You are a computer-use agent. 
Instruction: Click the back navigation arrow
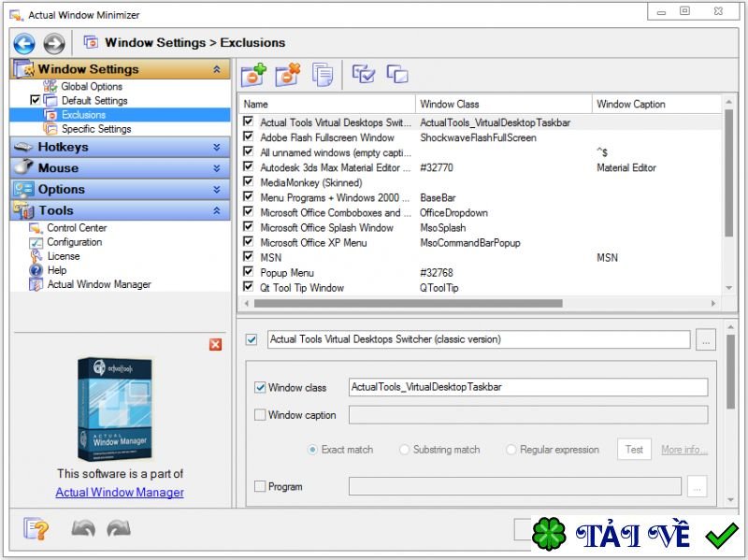(24, 43)
